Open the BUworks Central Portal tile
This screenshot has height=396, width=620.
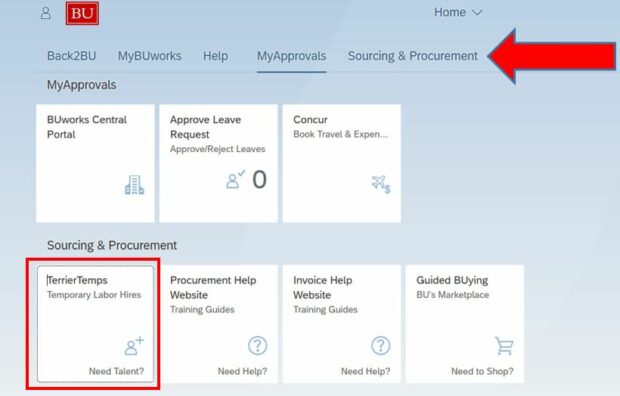coord(95,163)
